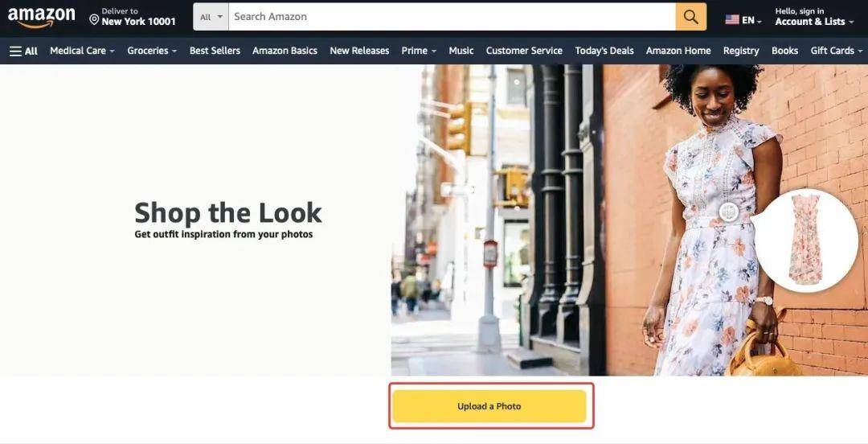The width and height of the screenshot is (868, 444).
Task: Open Today's Deals
Action: (x=604, y=51)
